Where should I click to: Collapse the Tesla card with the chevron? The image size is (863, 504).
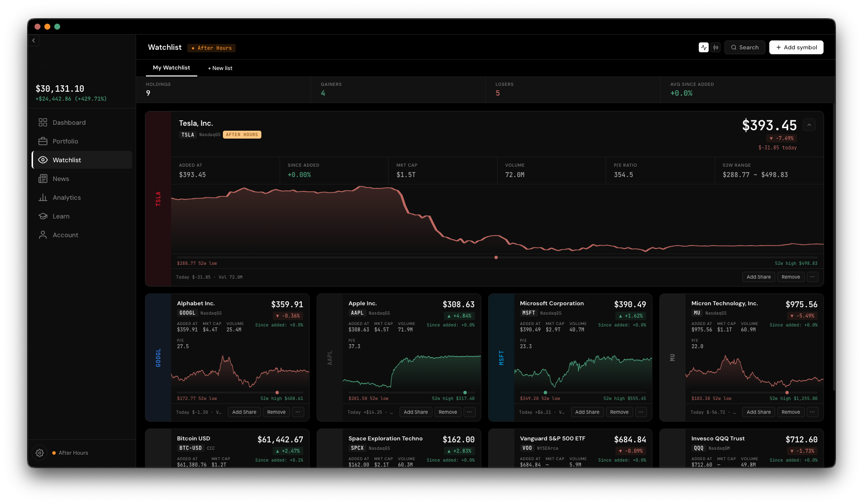[809, 125]
